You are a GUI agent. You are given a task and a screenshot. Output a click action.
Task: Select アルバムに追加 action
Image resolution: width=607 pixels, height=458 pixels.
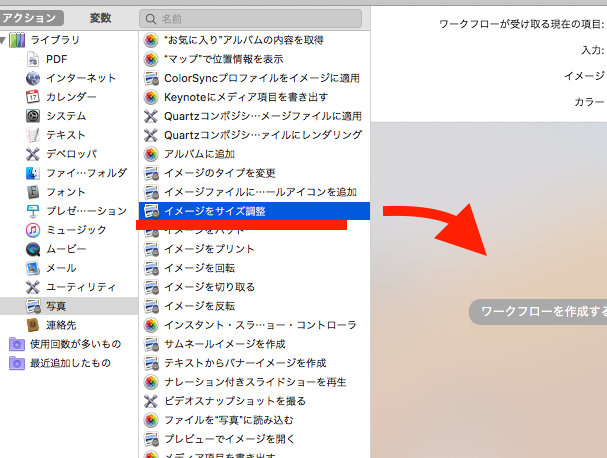point(254,154)
